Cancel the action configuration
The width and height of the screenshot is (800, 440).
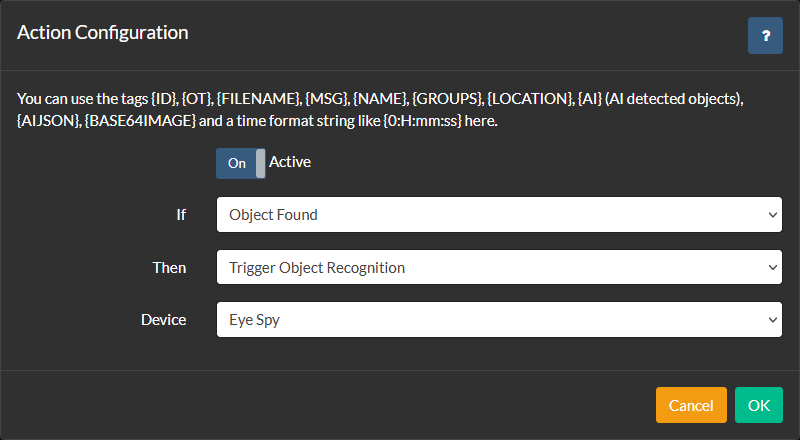(691, 405)
